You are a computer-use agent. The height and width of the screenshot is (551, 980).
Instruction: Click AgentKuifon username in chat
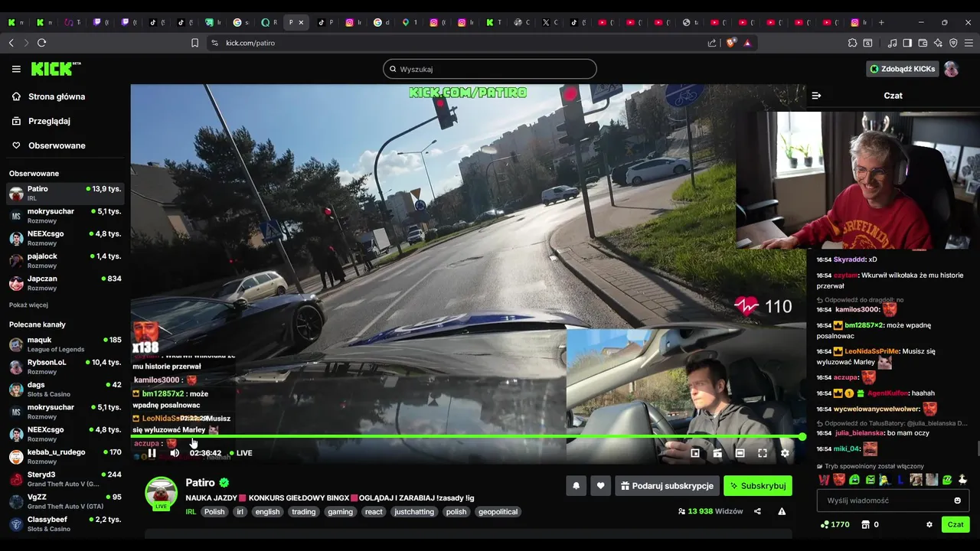(889, 393)
